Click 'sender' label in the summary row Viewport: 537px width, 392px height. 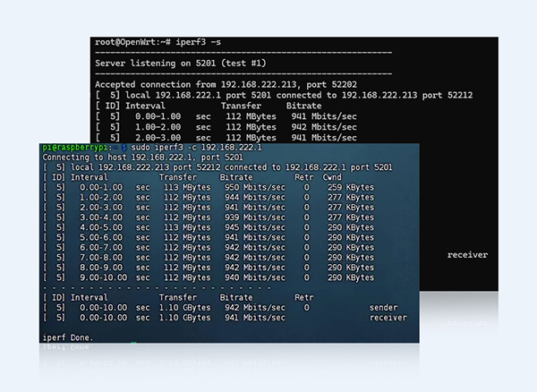(x=384, y=308)
